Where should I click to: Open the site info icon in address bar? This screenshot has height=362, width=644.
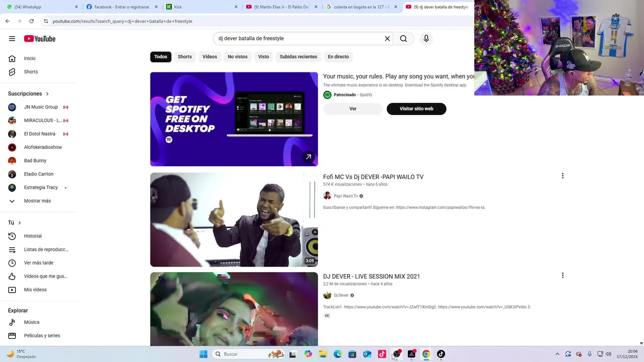tap(46, 21)
